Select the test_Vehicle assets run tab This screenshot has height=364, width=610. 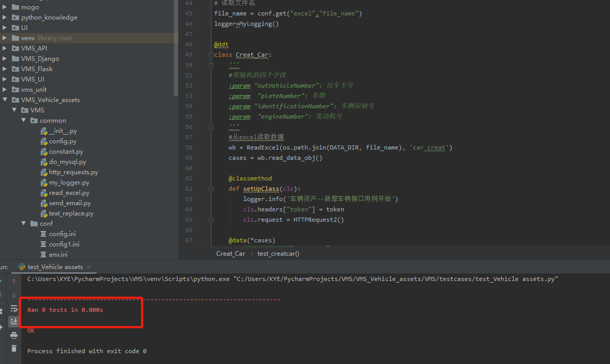coord(55,267)
